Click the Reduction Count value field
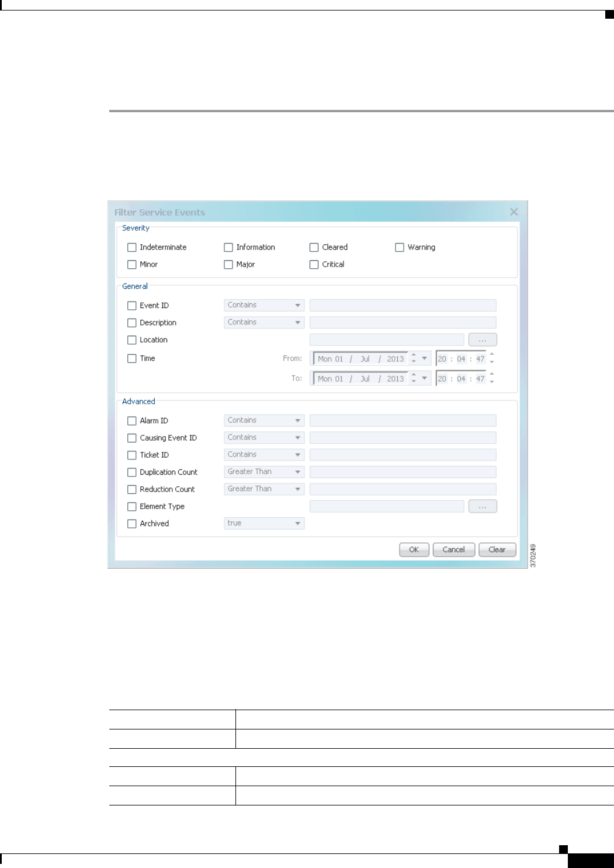The width and height of the screenshot is (614, 868). tap(403, 489)
